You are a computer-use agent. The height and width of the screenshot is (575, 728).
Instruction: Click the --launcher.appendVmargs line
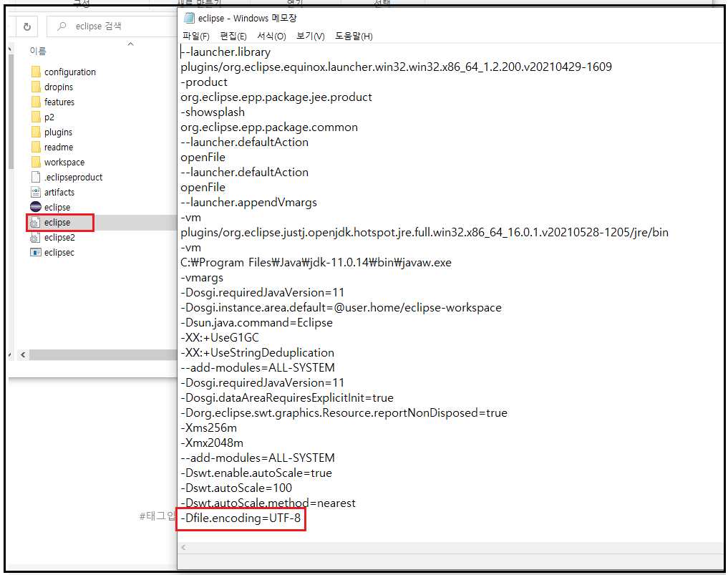click(249, 203)
